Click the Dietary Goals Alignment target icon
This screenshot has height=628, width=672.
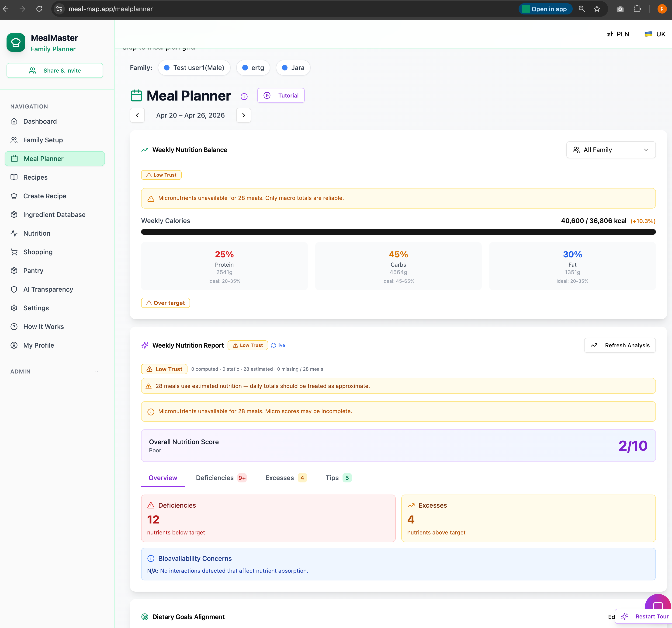coord(145,617)
